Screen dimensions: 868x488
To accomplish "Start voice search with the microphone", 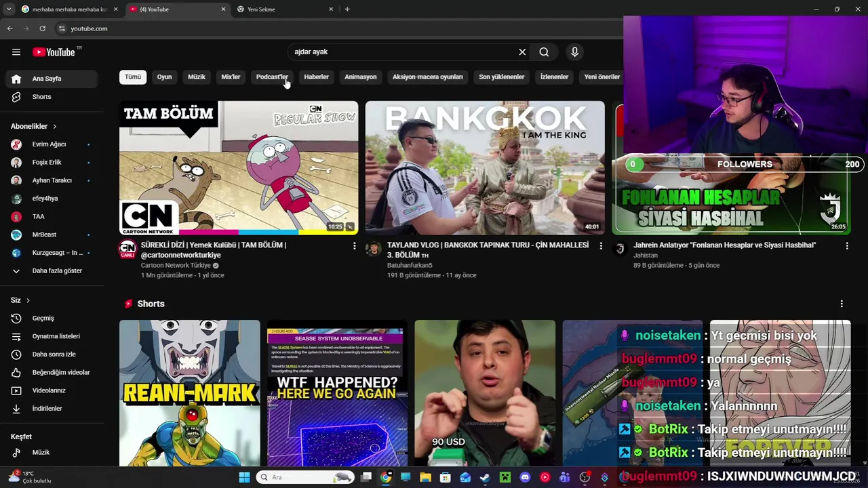I will pos(574,52).
